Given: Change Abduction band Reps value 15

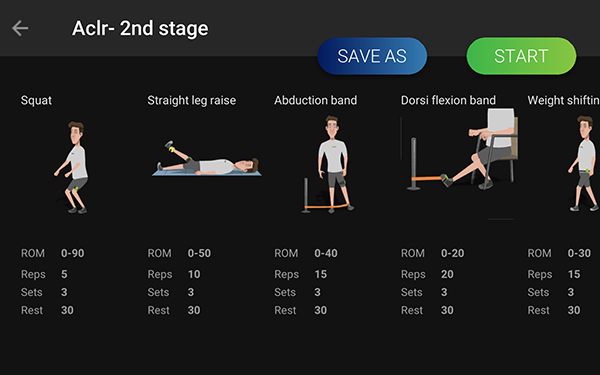Looking at the screenshot, I should click(320, 274).
